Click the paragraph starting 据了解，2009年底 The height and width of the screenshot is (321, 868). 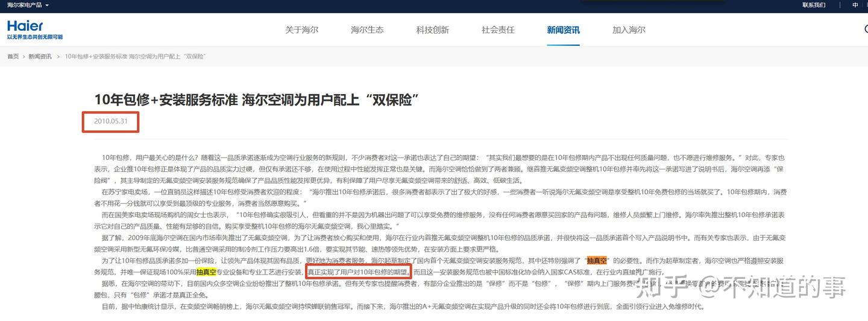point(440,243)
